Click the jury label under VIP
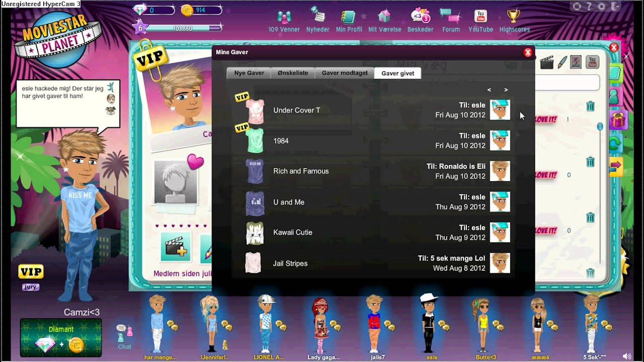 31,287
